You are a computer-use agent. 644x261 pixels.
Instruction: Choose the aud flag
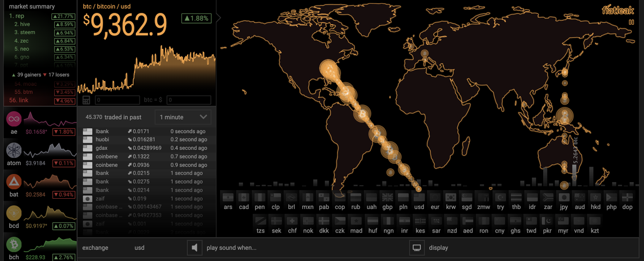pyautogui.click(x=580, y=197)
